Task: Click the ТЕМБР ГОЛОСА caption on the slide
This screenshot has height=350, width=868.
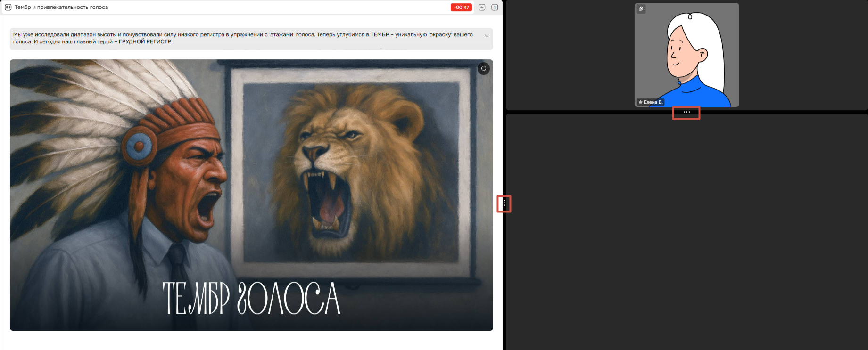Action: [x=251, y=299]
